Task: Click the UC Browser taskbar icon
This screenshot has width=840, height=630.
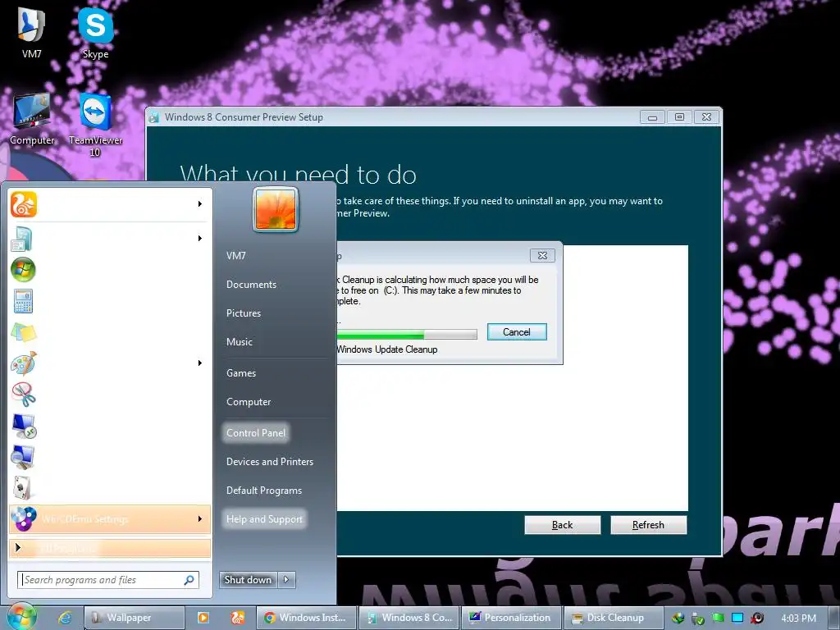Action: (x=238, y=618)
